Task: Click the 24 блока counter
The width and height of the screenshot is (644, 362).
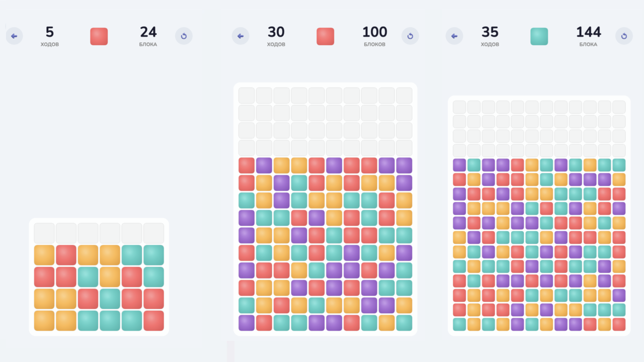Action: coord(148,36)
